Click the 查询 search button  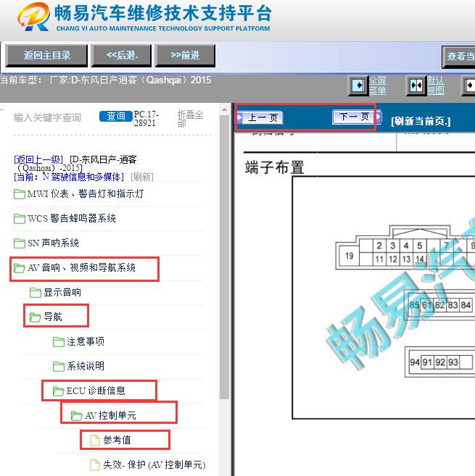tap(116, 116)
